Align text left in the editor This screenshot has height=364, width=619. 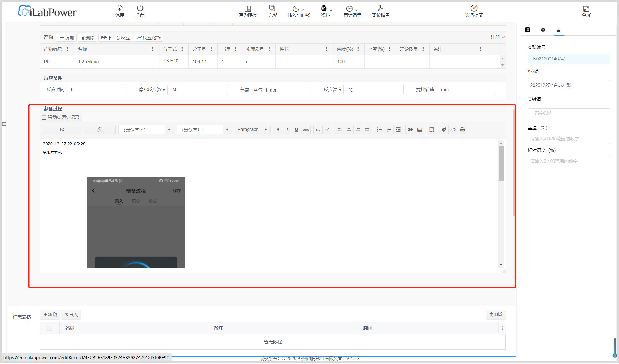pos(339,130)
